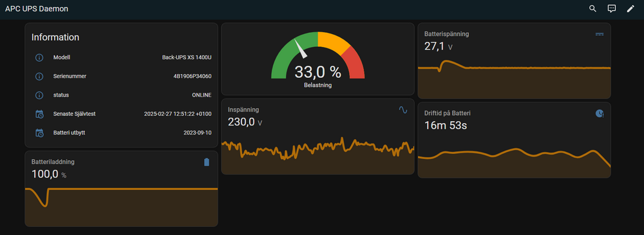Click the pencil edit dashboard icon

pos(630,8)
